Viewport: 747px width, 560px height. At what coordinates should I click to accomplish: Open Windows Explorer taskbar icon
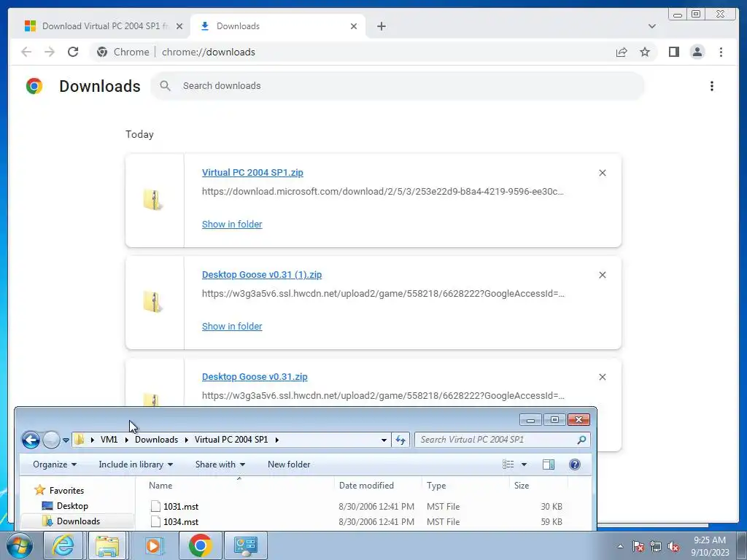click(x=107, y=545)
